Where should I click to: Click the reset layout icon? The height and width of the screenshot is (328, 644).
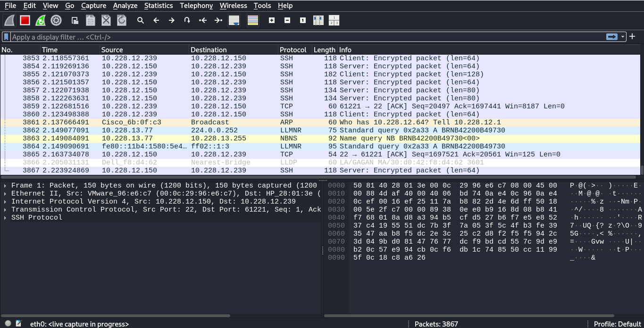(334, 20)
